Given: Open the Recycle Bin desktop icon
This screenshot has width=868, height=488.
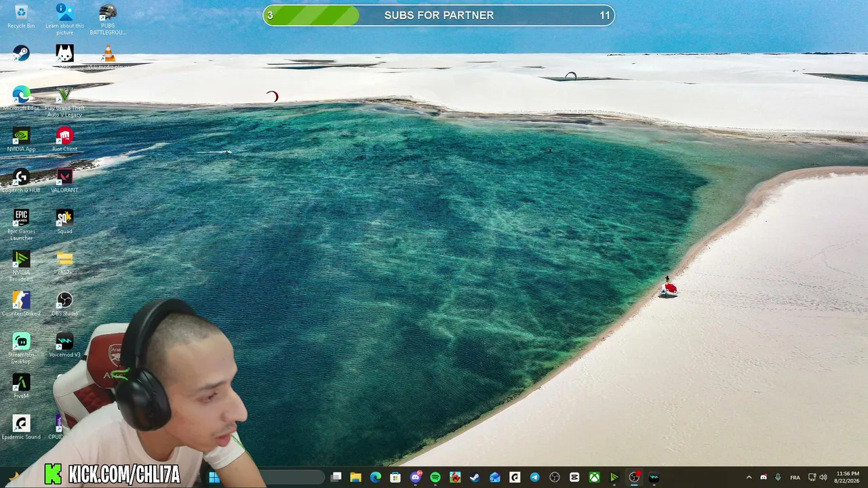Looking at the screenshot, I should (x=21, y=16).
